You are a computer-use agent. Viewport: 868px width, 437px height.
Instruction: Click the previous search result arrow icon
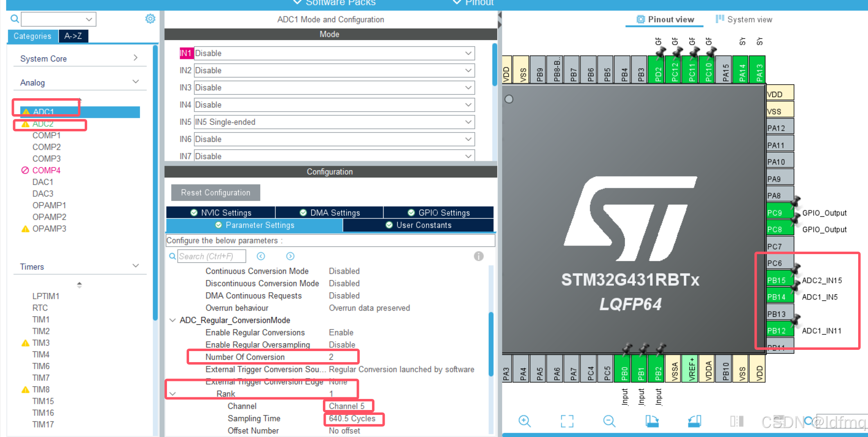click(261, 256)
